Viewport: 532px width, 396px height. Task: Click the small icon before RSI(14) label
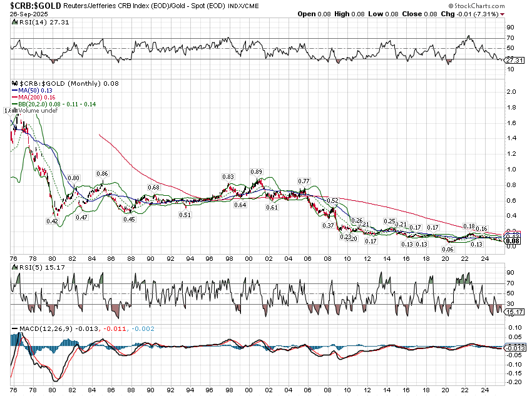point(14,22)
